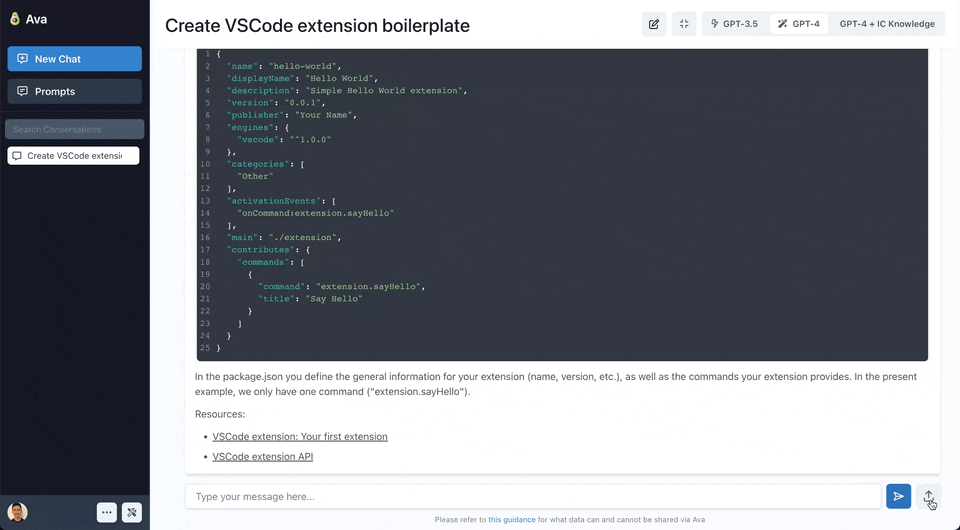
Task: Send the message with paper plane icon
Action: coord(898,496)
